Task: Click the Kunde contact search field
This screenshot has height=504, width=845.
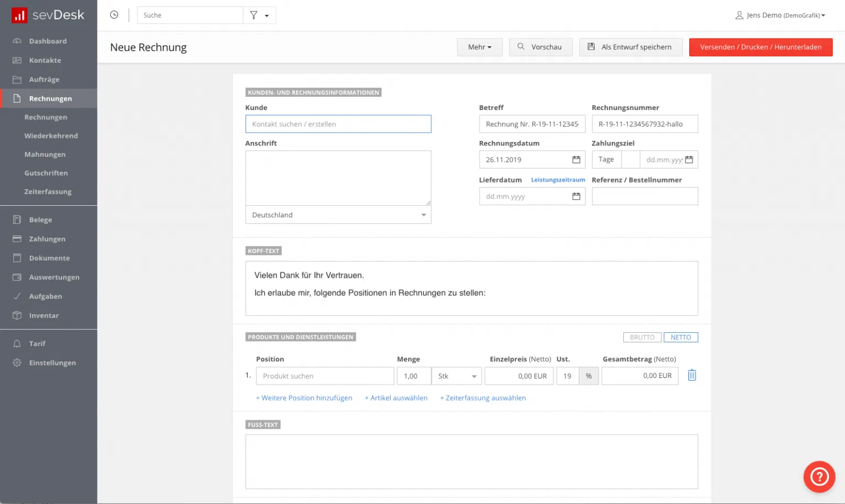Action: tap(338, 124)
